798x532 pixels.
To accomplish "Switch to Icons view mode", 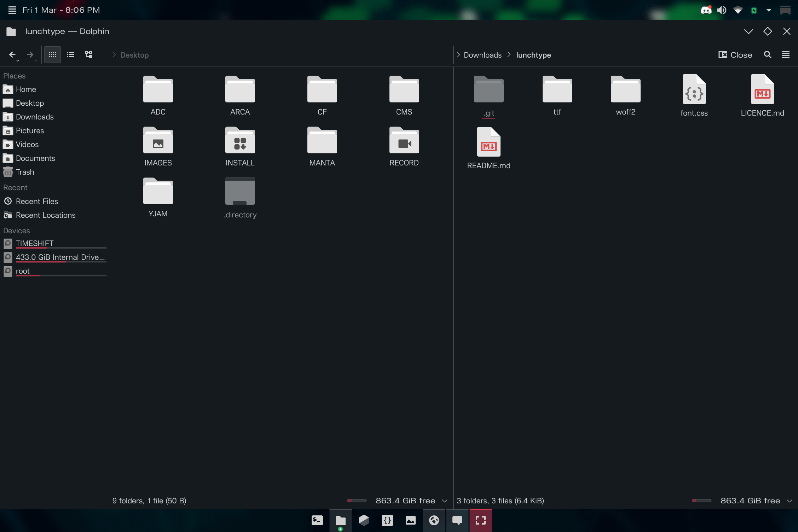I will point(52,55).
